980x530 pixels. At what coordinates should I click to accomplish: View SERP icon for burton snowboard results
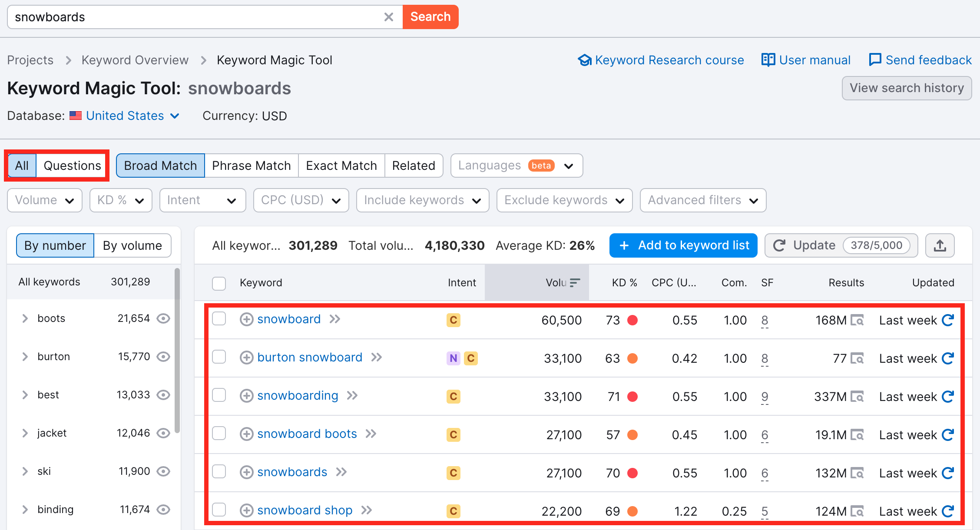[x=857, y=358]
